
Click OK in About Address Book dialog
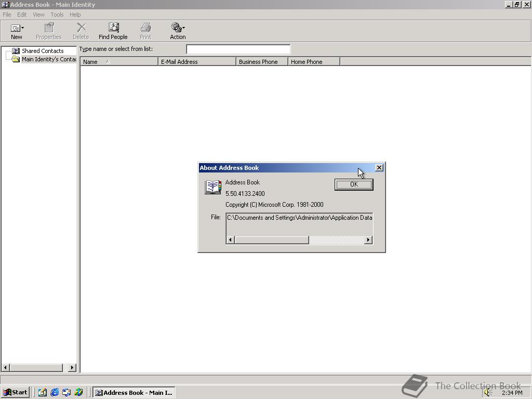[x=354, y=184]
